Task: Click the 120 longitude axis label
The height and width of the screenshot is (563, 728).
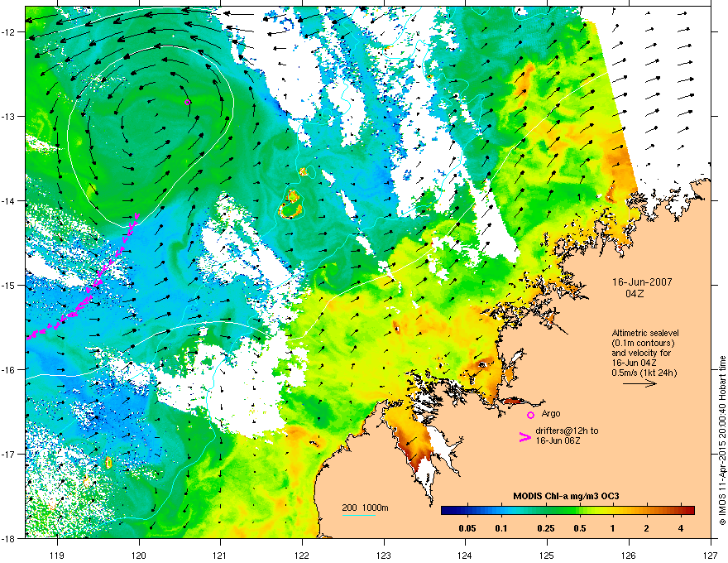Action: tap(139, 554)
